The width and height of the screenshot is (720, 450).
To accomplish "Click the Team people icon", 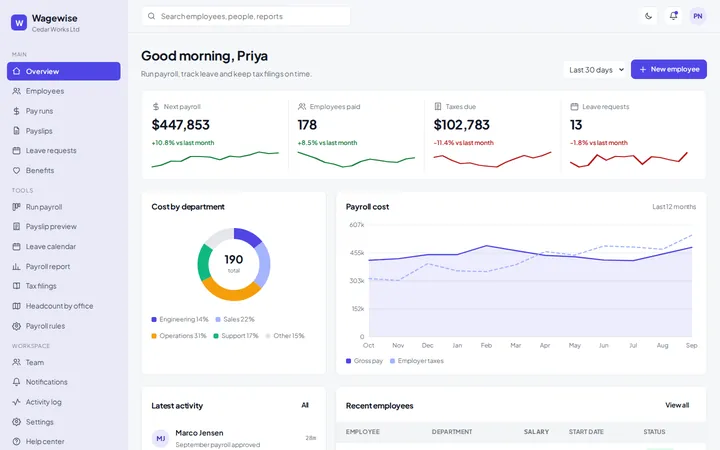I will click(17, 362).
